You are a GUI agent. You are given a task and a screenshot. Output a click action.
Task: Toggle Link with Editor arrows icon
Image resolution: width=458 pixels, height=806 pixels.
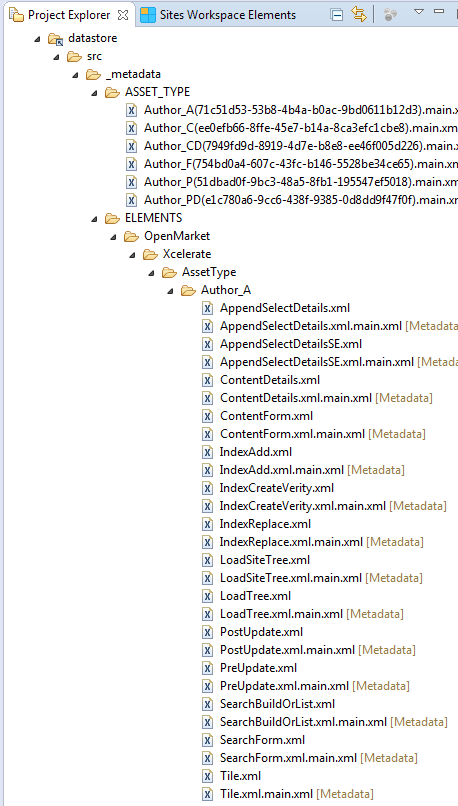pyautogui.click(x=359, y=14)
